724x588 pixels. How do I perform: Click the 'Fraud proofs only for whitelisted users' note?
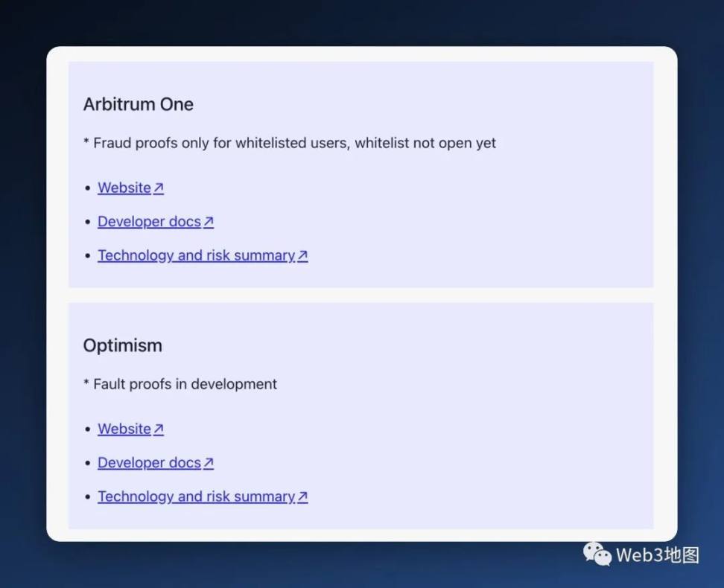(x=290, y=143)
